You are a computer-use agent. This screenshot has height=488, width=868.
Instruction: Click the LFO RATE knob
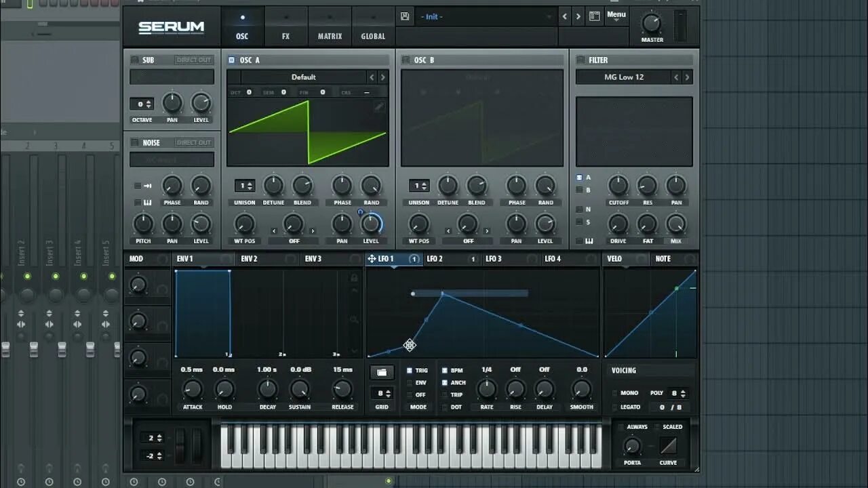[486, 389]
